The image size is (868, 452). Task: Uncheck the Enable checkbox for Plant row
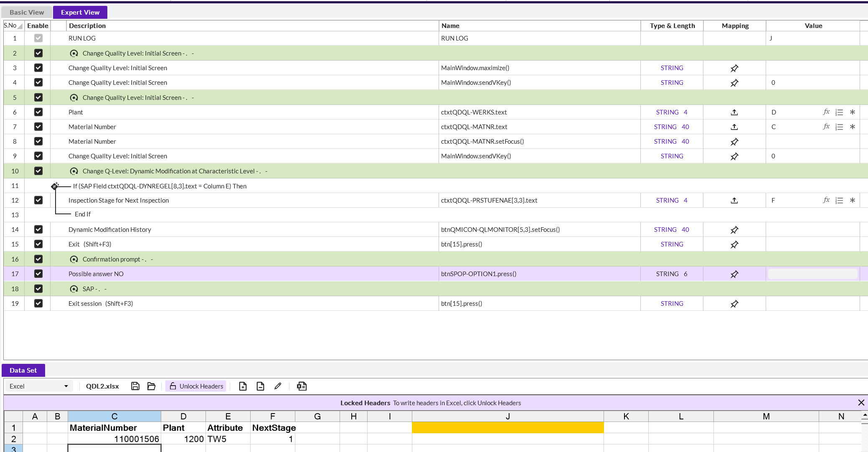(38, 112)
